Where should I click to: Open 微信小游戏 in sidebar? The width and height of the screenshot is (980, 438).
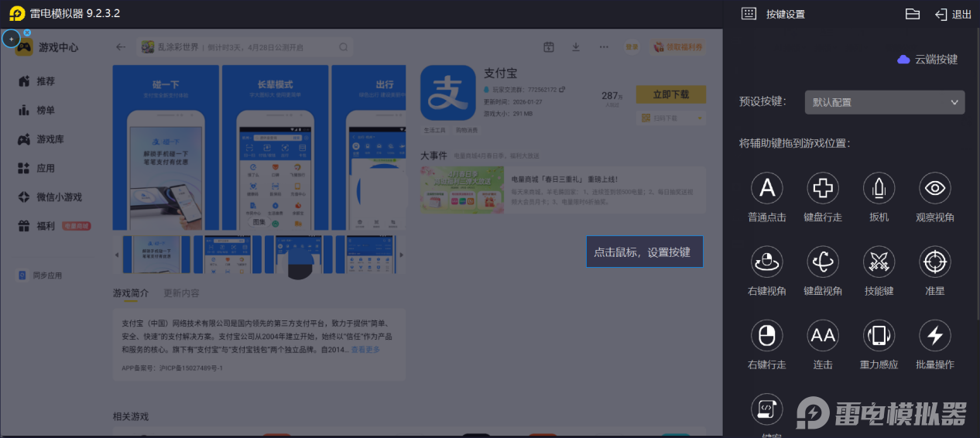[50, 197]
